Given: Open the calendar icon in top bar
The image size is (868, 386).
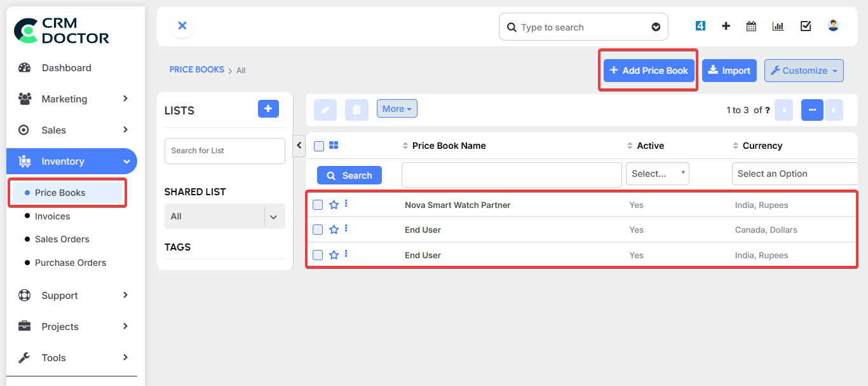Looking at the screenshot, I should pos(751,26).
